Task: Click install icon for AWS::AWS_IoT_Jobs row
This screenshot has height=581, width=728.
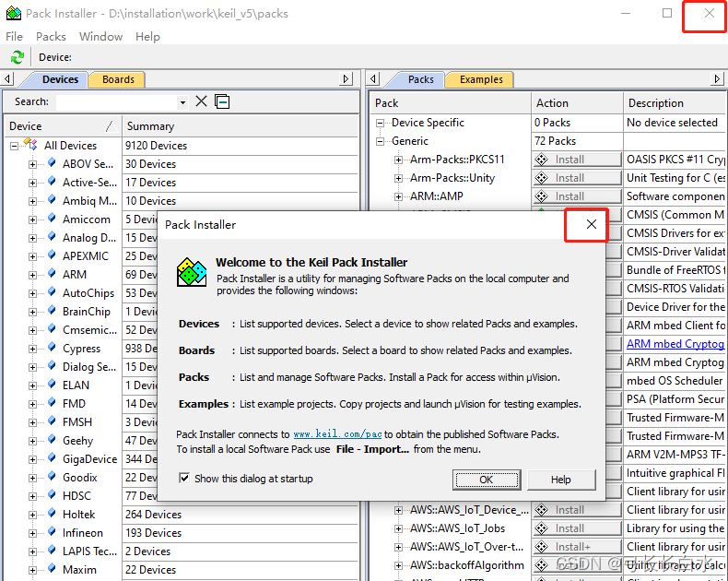Action: (541, 528)
